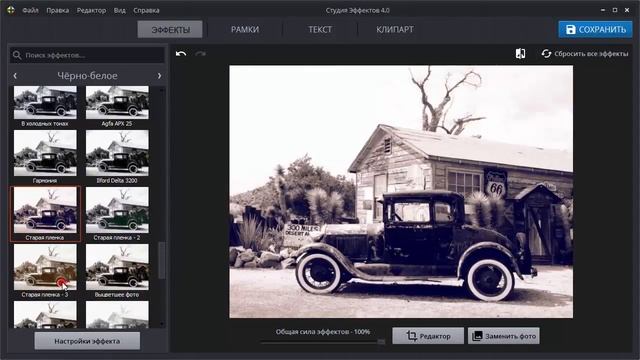Open the Правка menu
Viewport: 640px width, 360px height.
tap(58, 10)
